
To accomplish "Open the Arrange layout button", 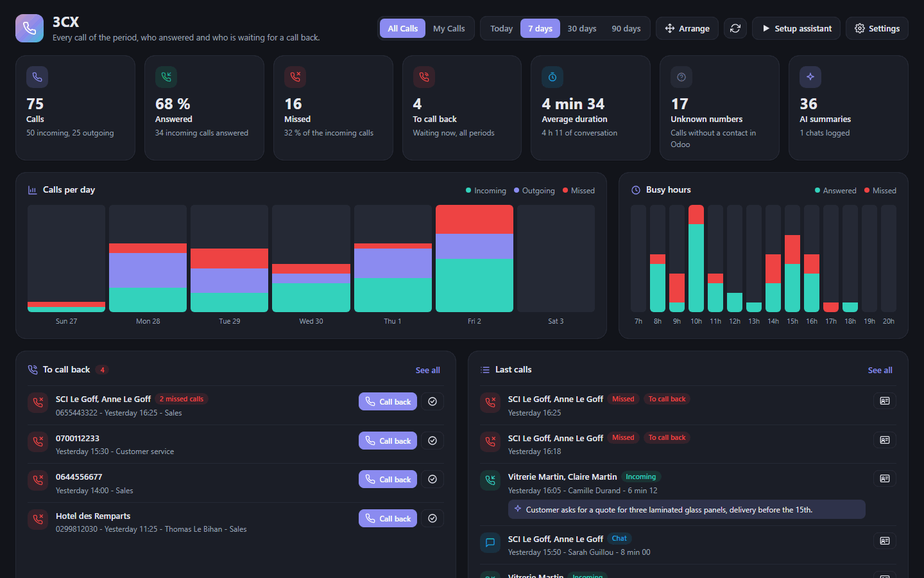I will (x=687, y=28).
